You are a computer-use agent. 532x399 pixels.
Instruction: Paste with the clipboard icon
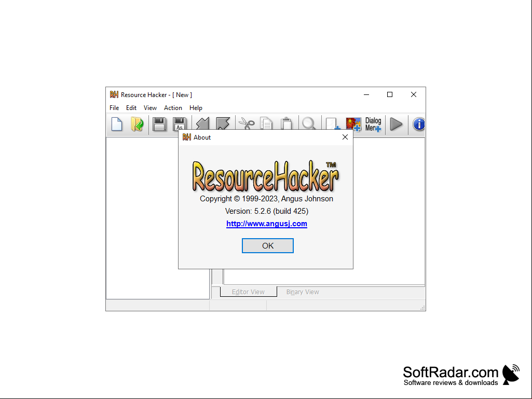point(287,123)
